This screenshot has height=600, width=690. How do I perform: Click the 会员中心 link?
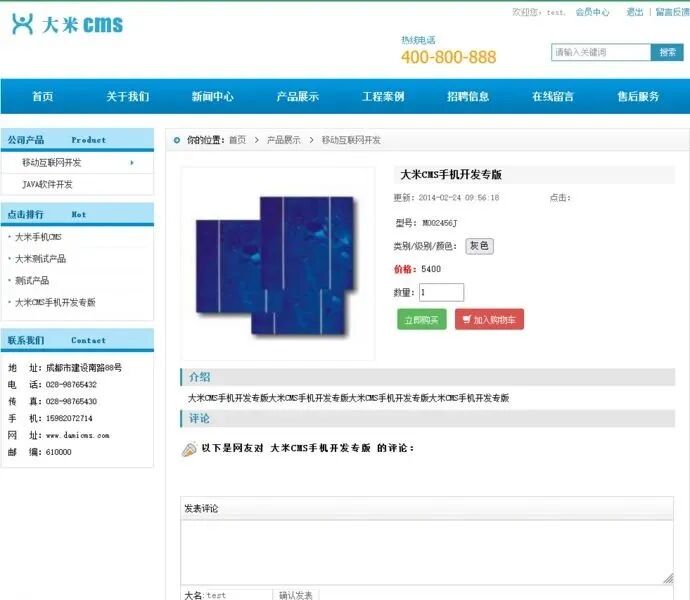(x=592, y=12)
